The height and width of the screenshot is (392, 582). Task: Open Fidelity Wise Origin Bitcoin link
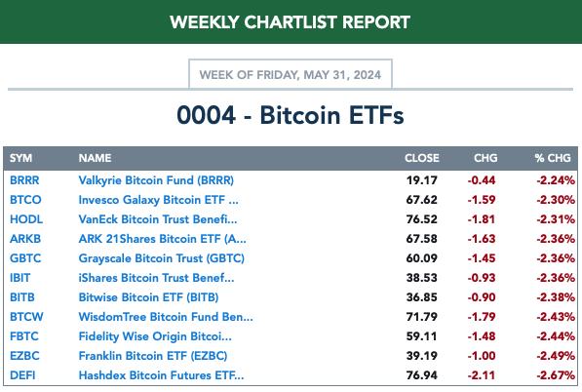point(155,336)
